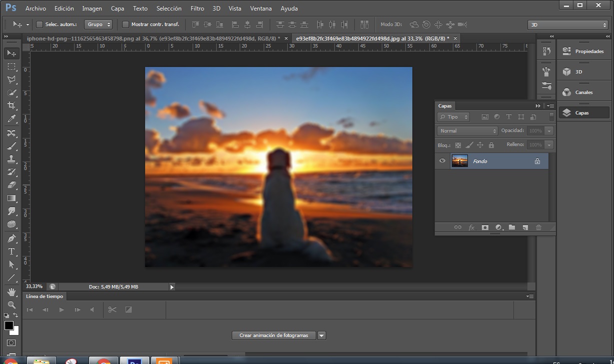Open the Normal blend mode dropdown

click(x=467, y=130)
